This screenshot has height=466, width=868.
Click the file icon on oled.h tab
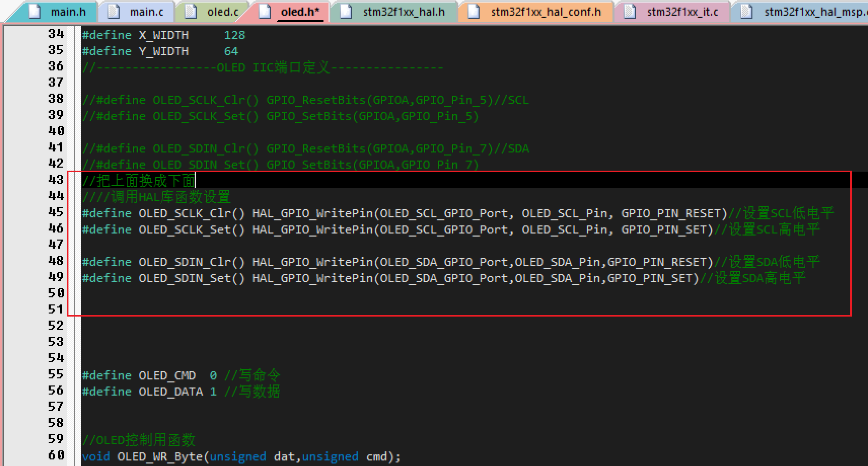(x=265, y=11)
